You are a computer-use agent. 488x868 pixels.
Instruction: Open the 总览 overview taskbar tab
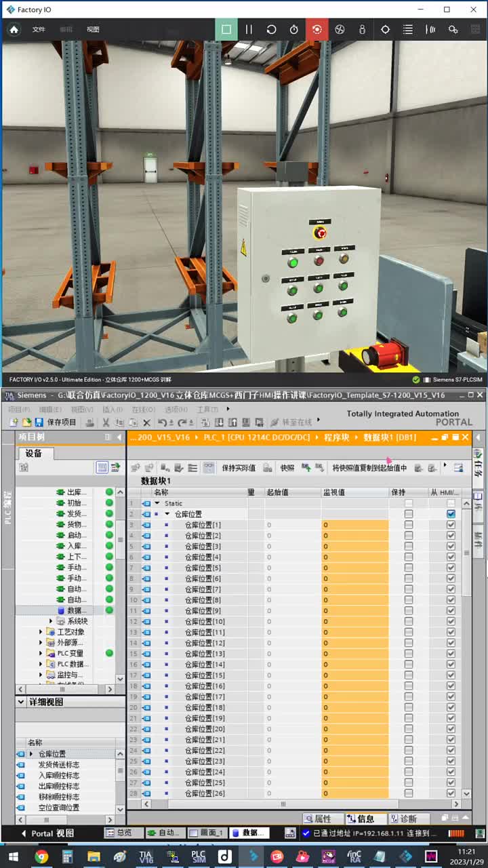123,833
